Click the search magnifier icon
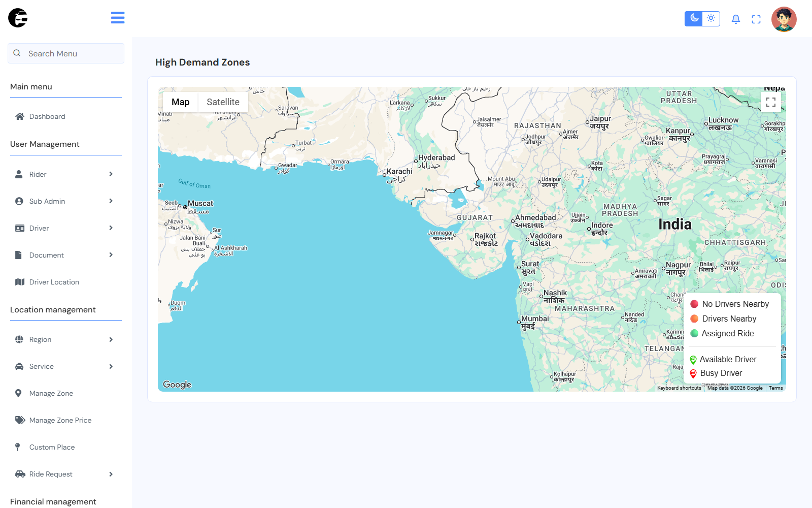This screenshot has height=508, width=812. click(17, 53)
